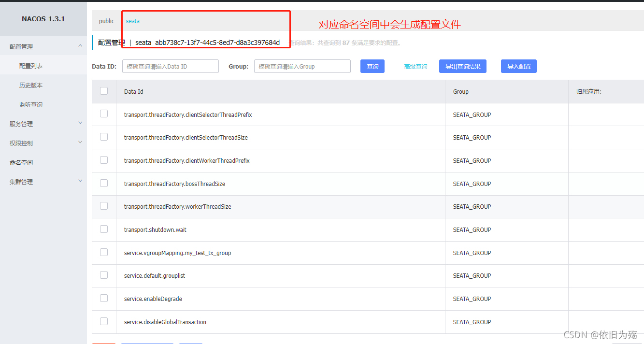Click transport.threadFactory.workerThreadSize Data Id
The image size is (644, 344).
tap(178, 207)
